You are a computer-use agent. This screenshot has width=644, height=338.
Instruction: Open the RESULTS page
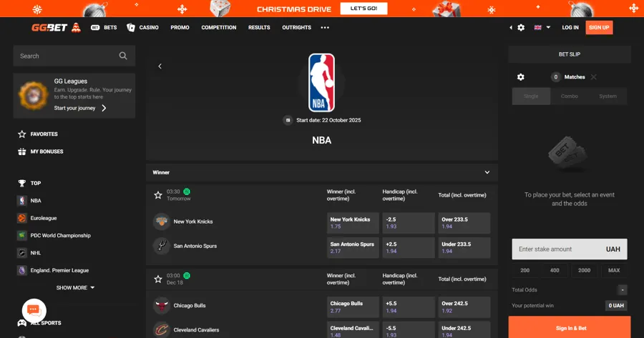click(259, 27)
